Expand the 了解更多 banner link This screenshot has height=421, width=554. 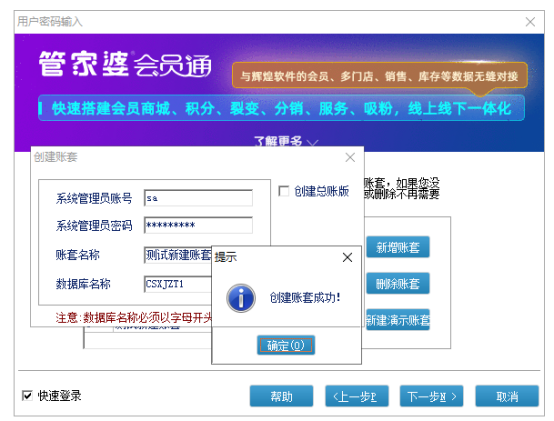click(285, 142)
